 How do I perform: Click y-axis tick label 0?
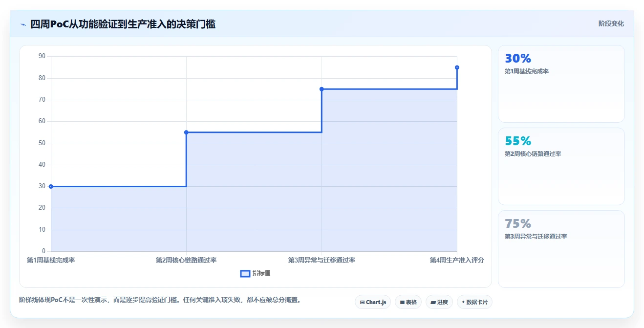coord(43,251)
